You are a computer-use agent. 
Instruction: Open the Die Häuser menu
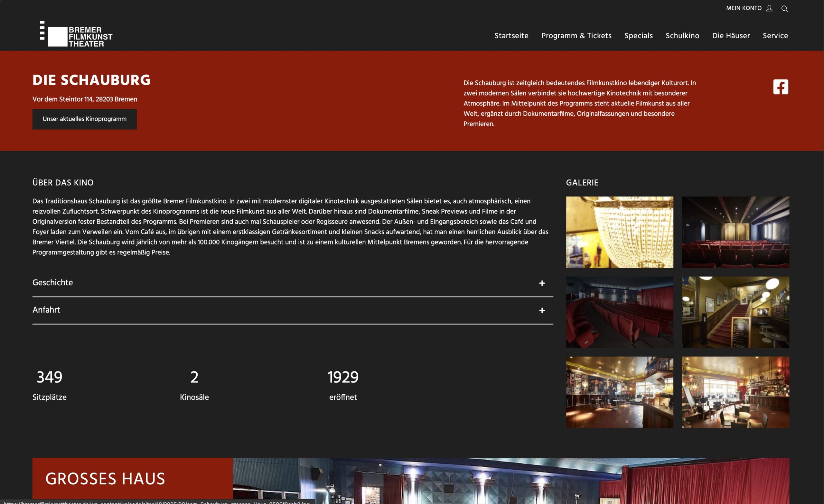[731, 36]
